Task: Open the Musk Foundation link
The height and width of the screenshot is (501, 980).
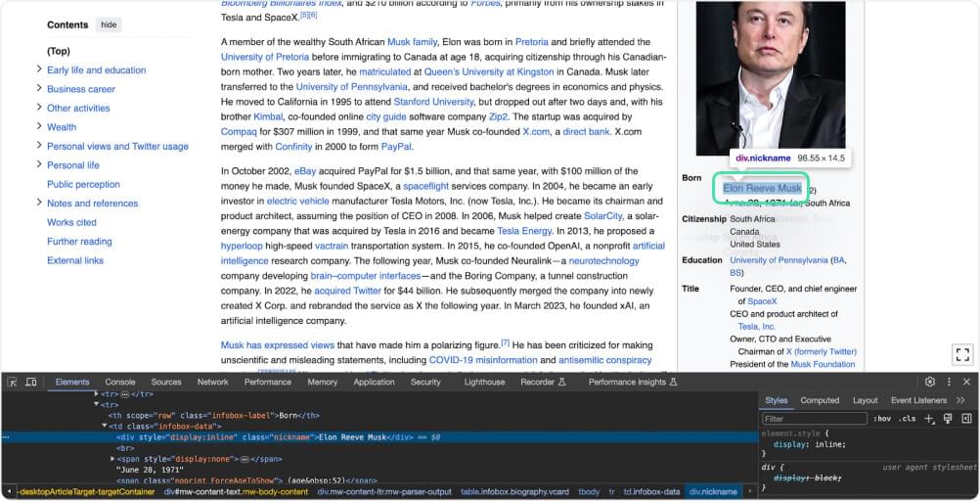Action: 823,363
